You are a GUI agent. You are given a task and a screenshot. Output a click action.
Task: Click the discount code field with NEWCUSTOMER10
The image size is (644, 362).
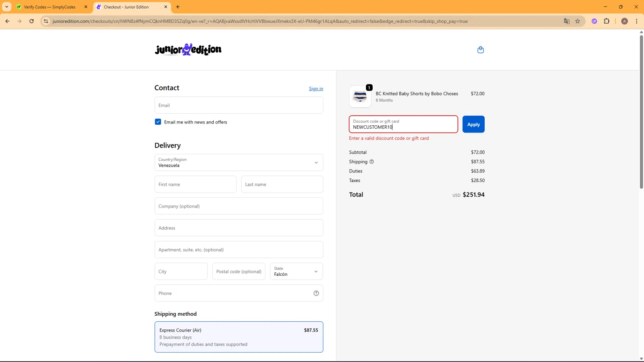[x=404, y=124]
